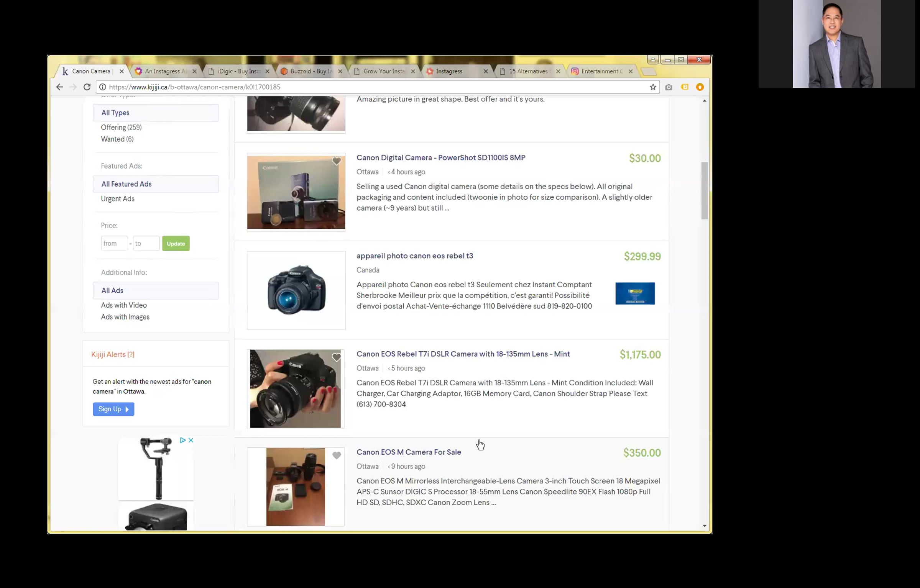Close the sidebar ad with X icon

tap(191, 440)
